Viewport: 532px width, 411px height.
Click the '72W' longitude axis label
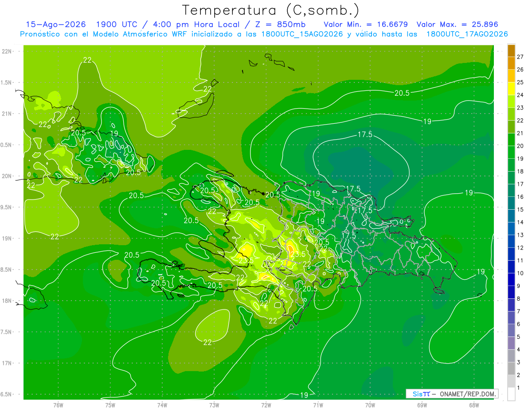pyautogui.click(x=266, y=405)
